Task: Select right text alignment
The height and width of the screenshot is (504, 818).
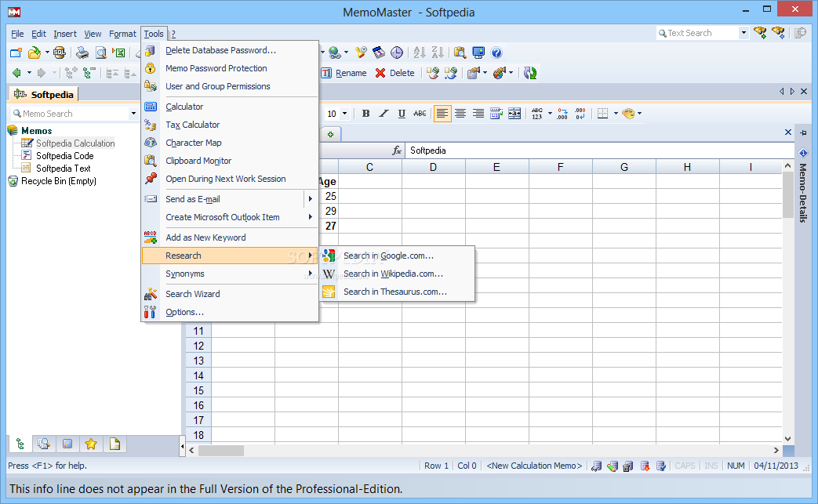Action: [478, 114]
